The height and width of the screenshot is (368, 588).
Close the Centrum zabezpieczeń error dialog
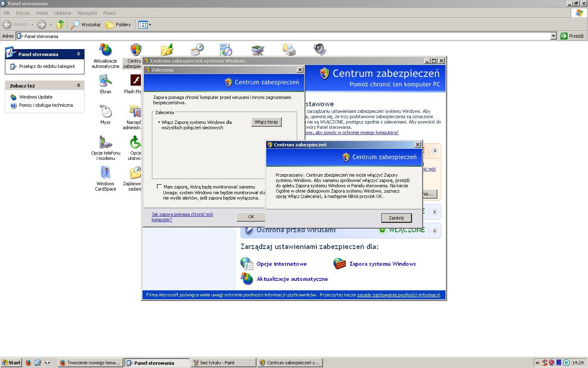click(x=417, y=145)
